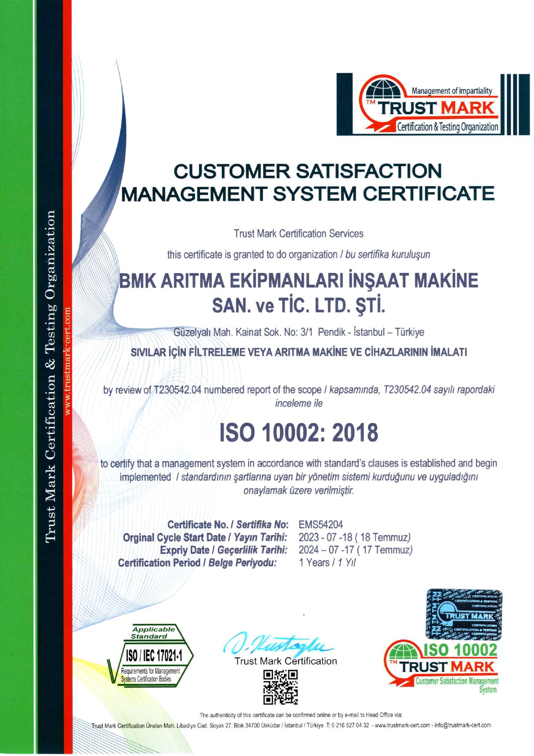Click the footer line 'The authenticity of this certificate can be confirmed'
The width and height of the screenshot is (534, 756).
(x=301, y=715)
